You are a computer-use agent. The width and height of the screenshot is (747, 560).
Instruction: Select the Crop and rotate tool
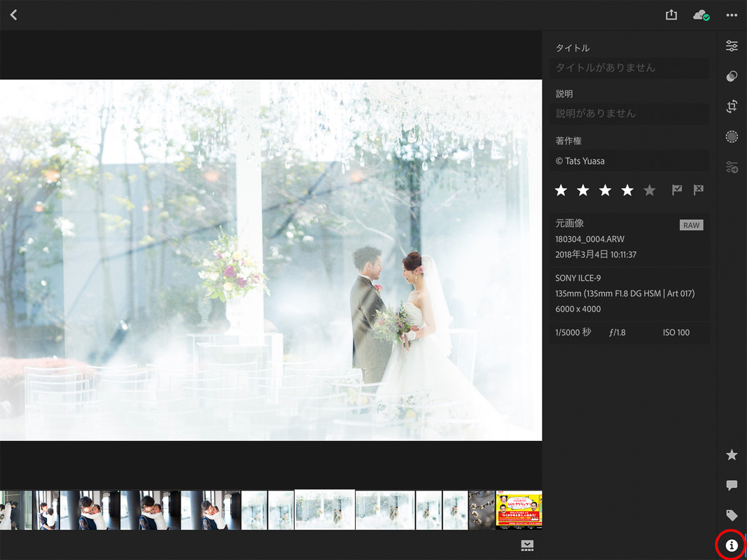pyautogui.click(x=732, y=106)
